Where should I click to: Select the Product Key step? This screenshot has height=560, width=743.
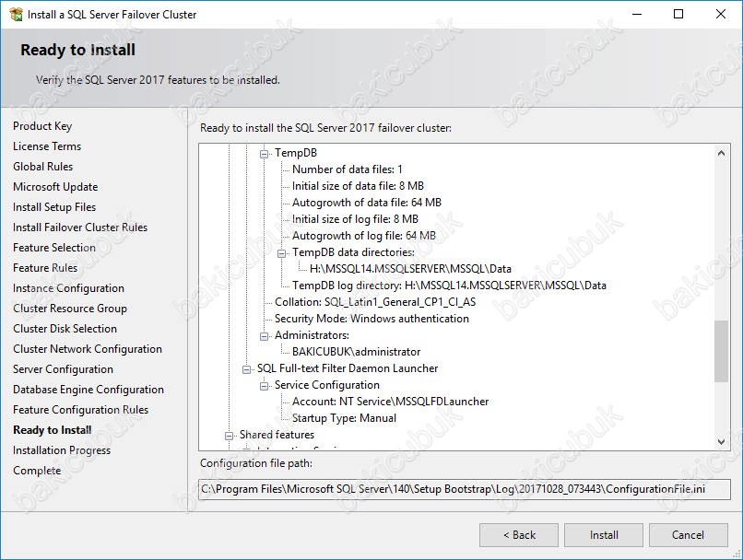click(42, 126)
